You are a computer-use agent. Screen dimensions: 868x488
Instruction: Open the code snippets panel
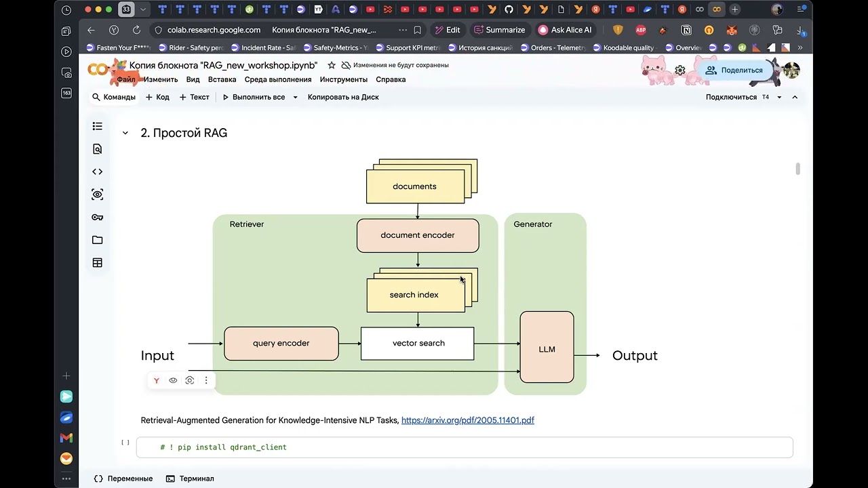click(x=98, y=172)
